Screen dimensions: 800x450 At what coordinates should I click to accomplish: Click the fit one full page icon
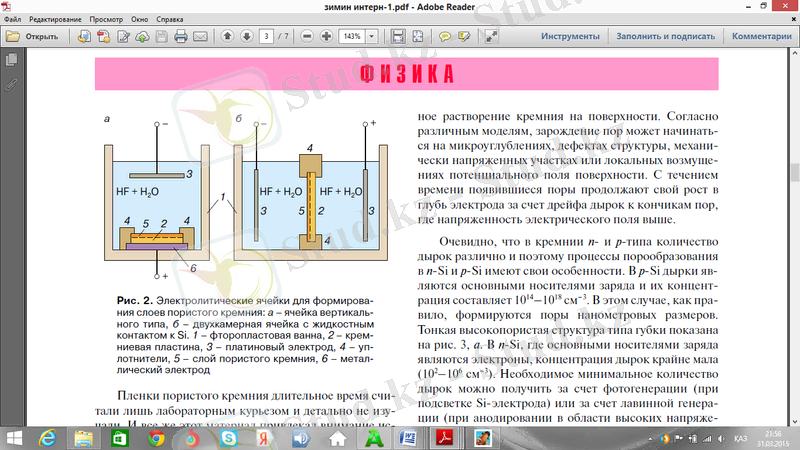[418, 36]
